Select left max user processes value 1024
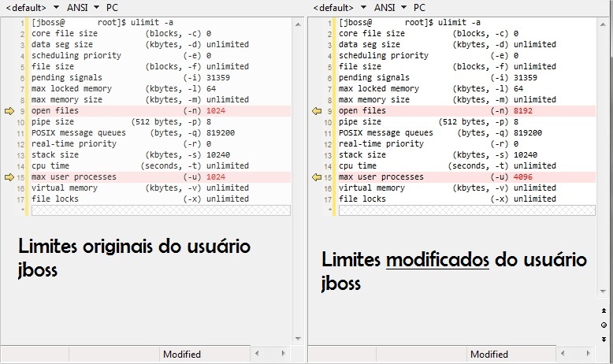 [216, 176]
